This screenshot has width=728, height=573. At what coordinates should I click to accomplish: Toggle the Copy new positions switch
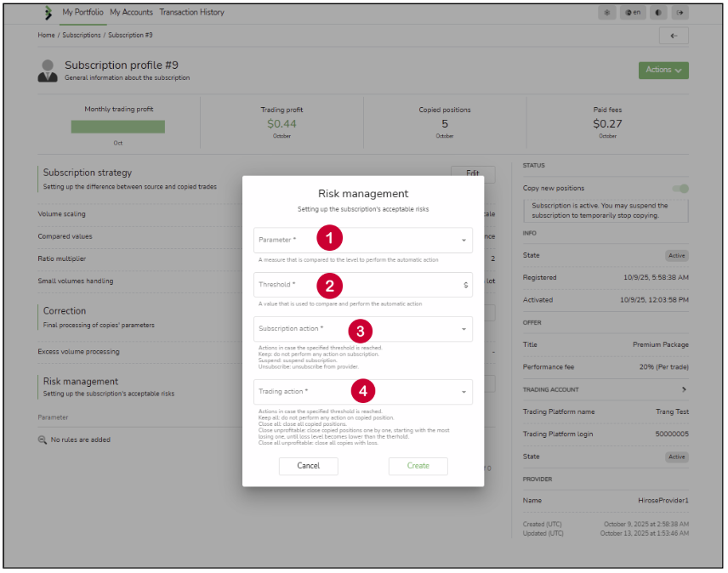point(680,189)
